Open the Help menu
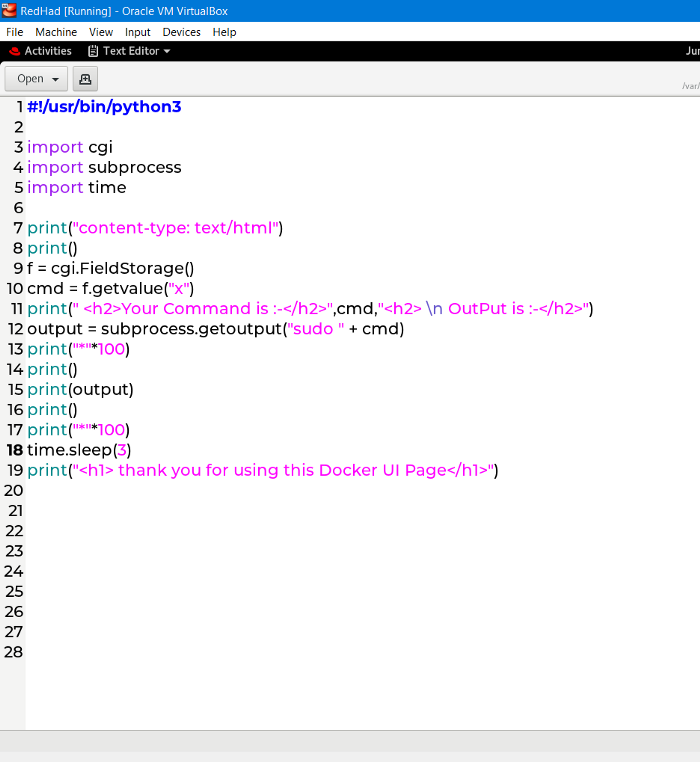Viewport: 700px width, 762px height. (224, 32)
